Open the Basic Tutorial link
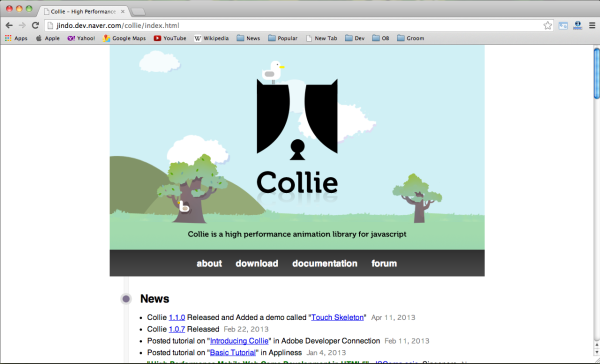 233,353
